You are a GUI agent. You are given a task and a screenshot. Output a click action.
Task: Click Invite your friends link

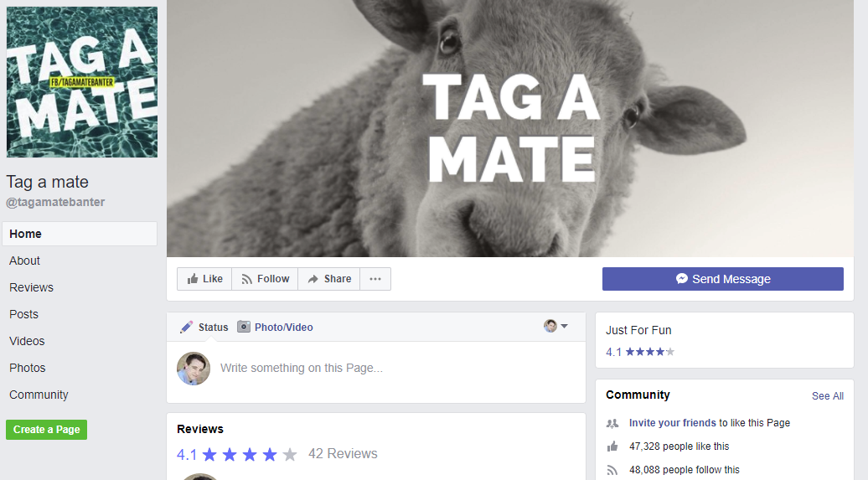pos(672,423)
